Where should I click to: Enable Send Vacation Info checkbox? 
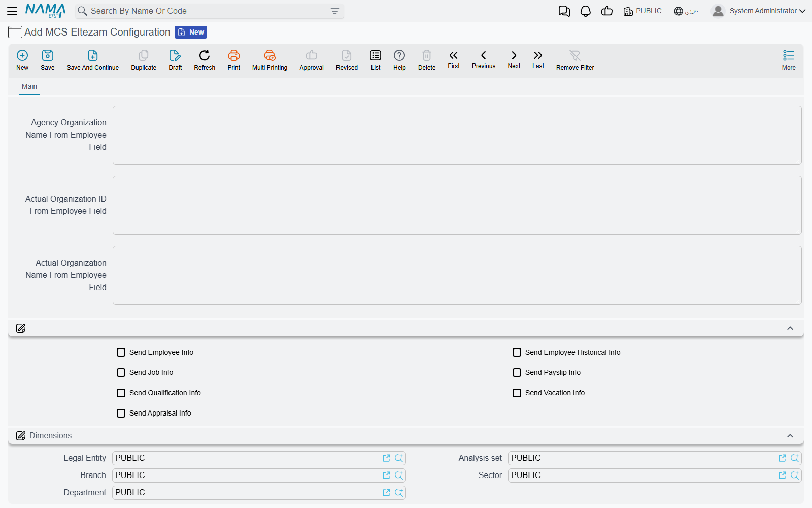517,393
